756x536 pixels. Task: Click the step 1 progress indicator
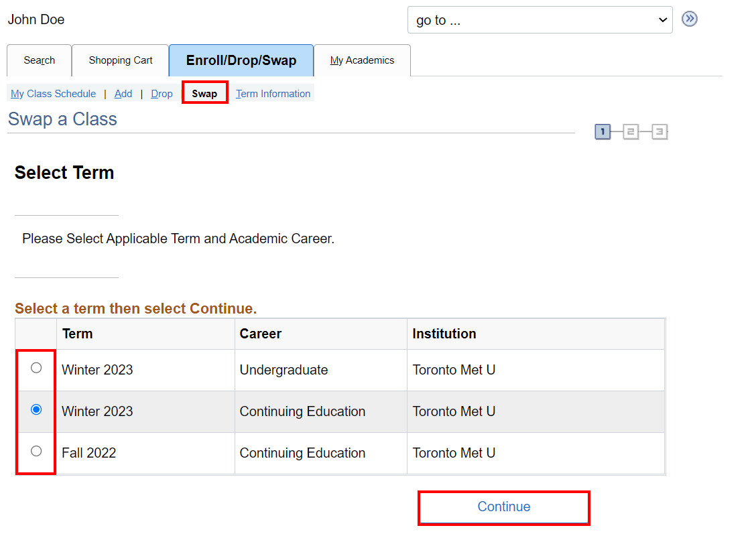coord(603,132)
